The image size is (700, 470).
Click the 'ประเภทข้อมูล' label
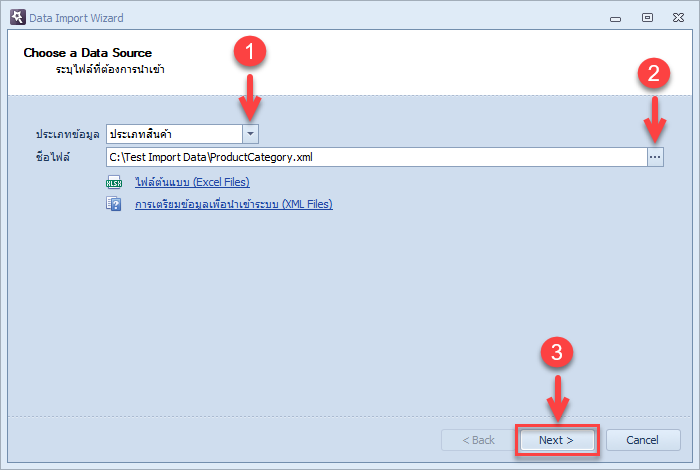[x=67, y=134]
